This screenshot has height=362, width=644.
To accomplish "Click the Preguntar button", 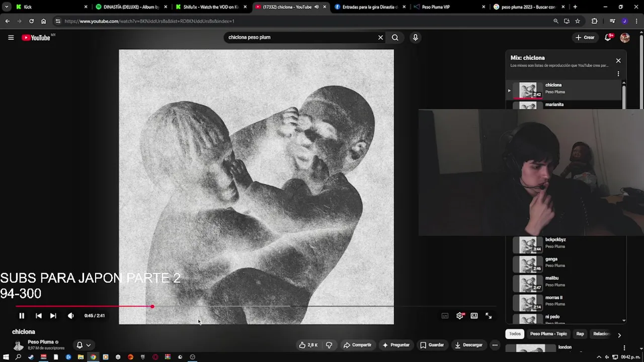I will click(x=396, y=345).
